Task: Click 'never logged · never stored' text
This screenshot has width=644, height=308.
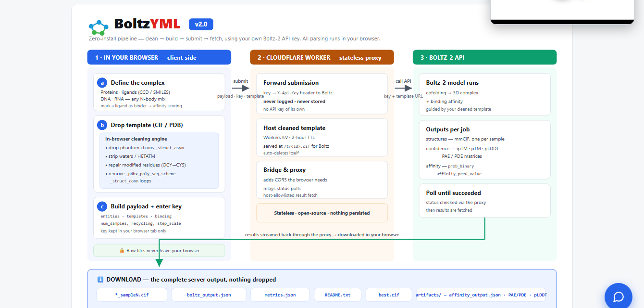Action: coord(294,101)
